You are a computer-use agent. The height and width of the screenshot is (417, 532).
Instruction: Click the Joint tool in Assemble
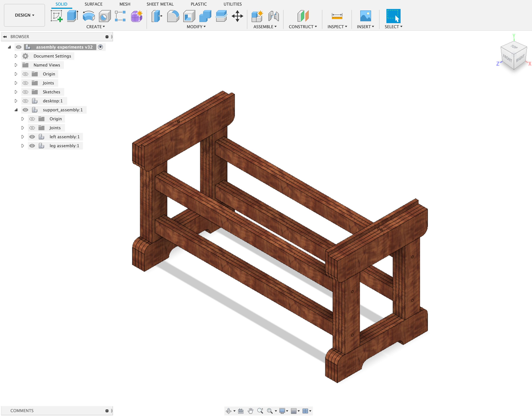[273, 16]
